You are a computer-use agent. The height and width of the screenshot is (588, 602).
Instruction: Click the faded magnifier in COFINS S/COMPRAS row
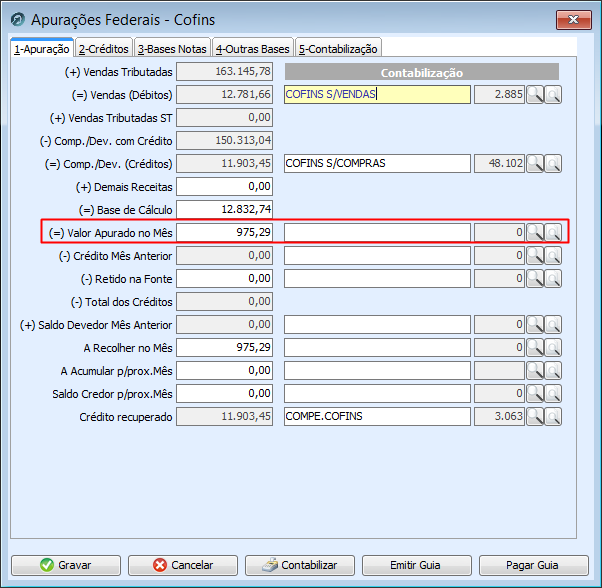click(553, 164)
